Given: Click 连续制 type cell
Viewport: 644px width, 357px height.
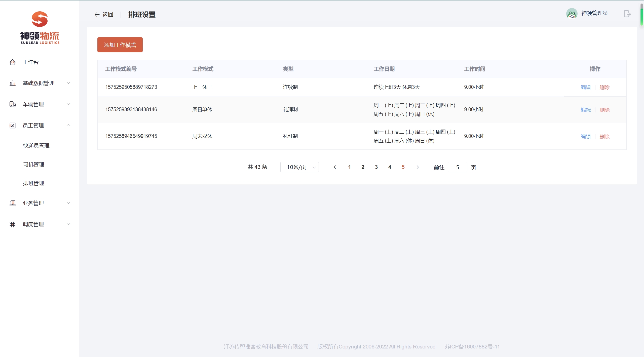Looking at the screenshot, I should [290, 87].
